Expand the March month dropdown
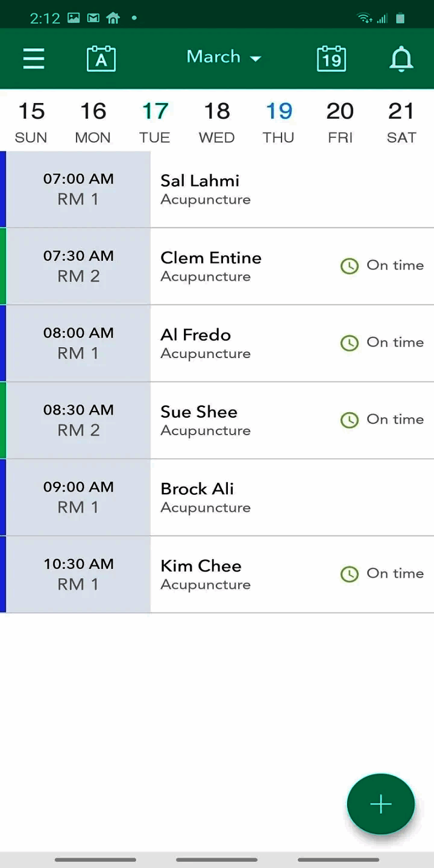This screenshot has height=868, width=434. tap(224, 57)
